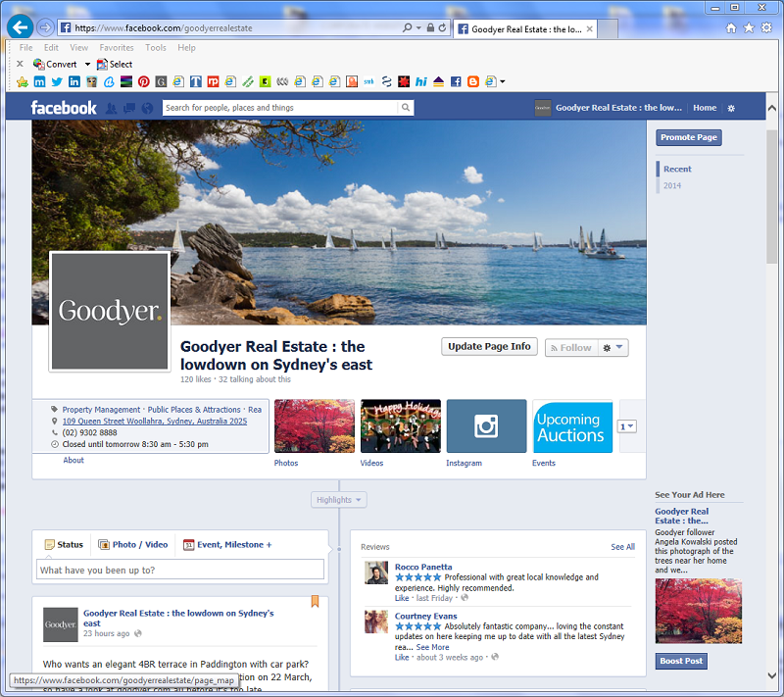Click Rocco Panetta's reviewer avatar
This screenshot has height=697, width=784.
tap(376, 573)
